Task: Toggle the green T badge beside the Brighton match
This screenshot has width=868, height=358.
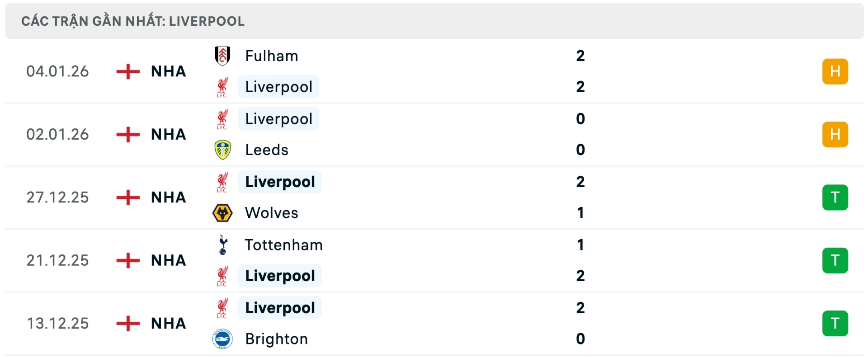Action: click(836, 323)
